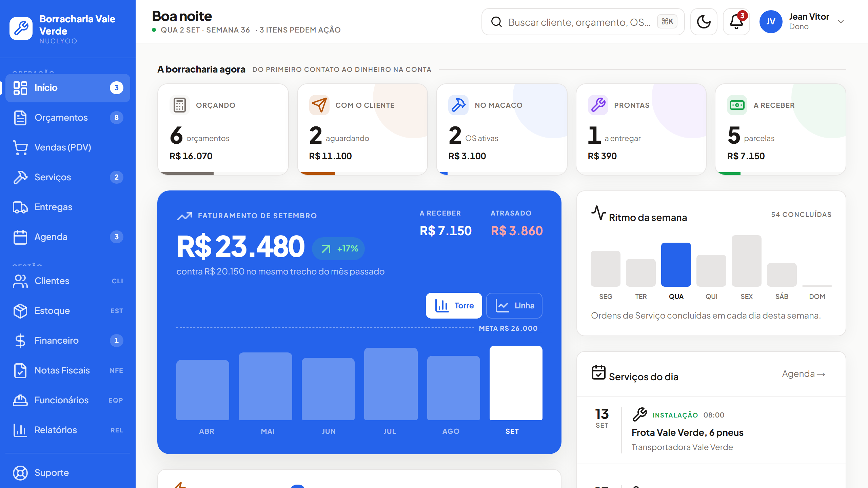Open Entregas truck icon
Image resolution: width=868 pixels, height=488 pixels.
[x=20, y=207]
